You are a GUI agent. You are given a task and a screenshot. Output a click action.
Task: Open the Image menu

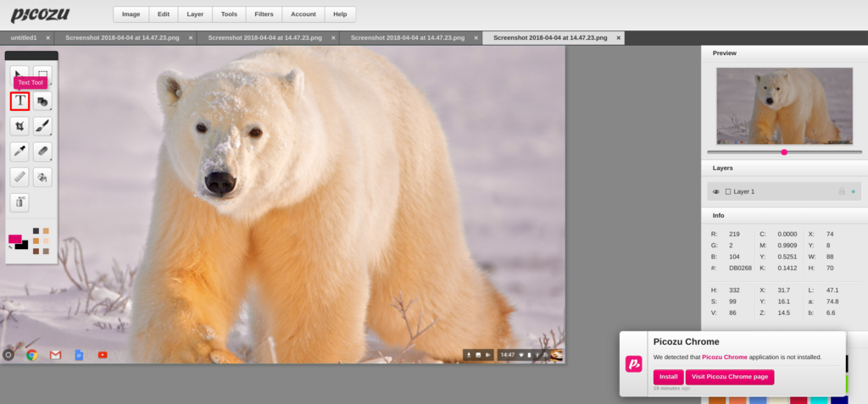(131, 14)
